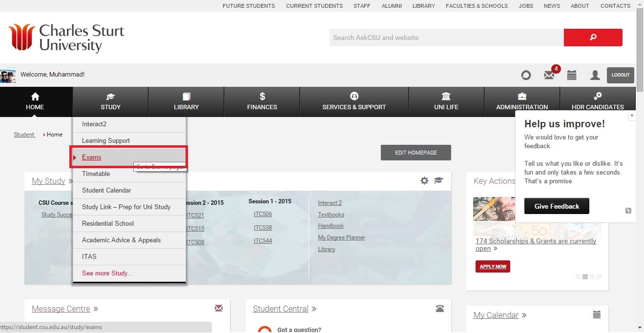The image size is (644, 333).
Task: Open the FINANCES navigation menu
Action: (262, 102)
